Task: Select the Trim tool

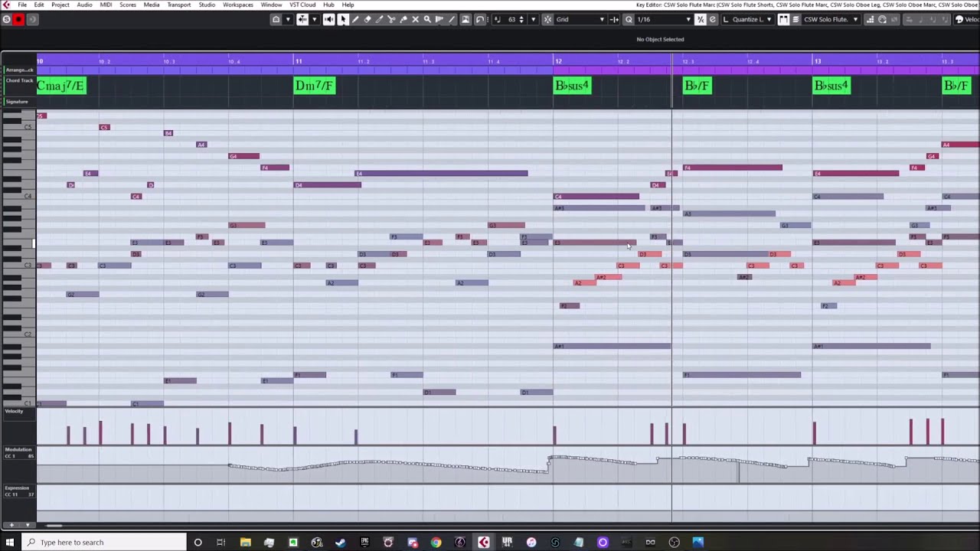Action: (x=379, y=19)
